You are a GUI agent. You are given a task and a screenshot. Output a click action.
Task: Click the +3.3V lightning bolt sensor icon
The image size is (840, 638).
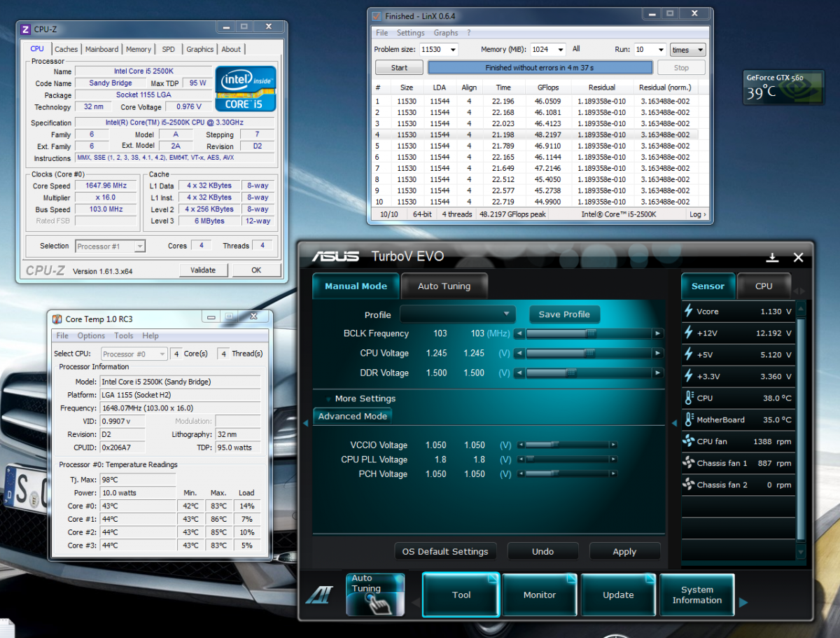coord(689,377)
